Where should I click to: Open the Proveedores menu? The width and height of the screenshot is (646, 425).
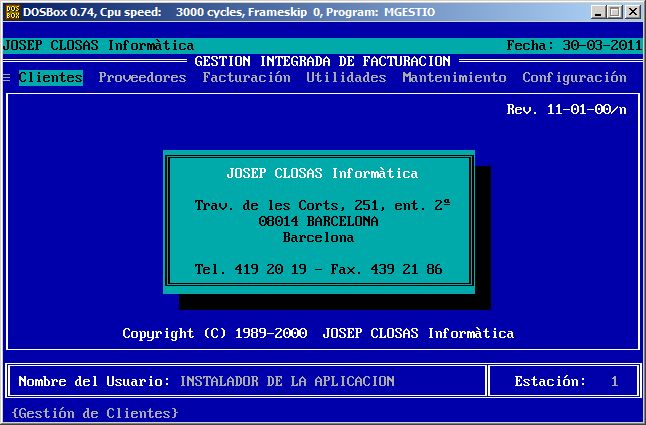pyautogui.click(x=142, y=78)
